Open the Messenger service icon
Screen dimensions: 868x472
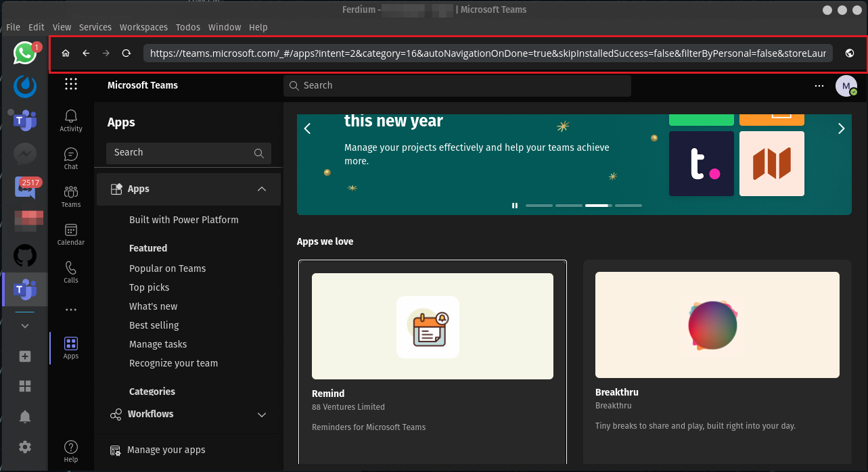[x=25, y=155]
